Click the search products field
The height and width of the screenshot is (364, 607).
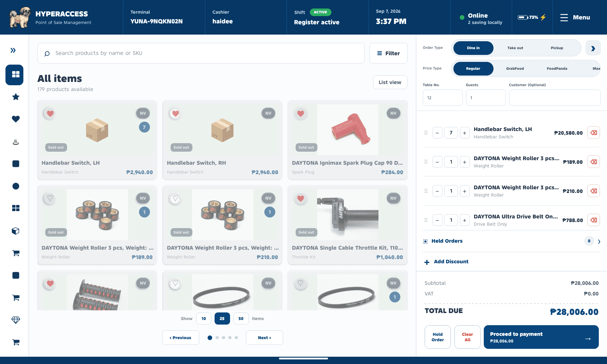pyautogui.click(x=201, y=53)
